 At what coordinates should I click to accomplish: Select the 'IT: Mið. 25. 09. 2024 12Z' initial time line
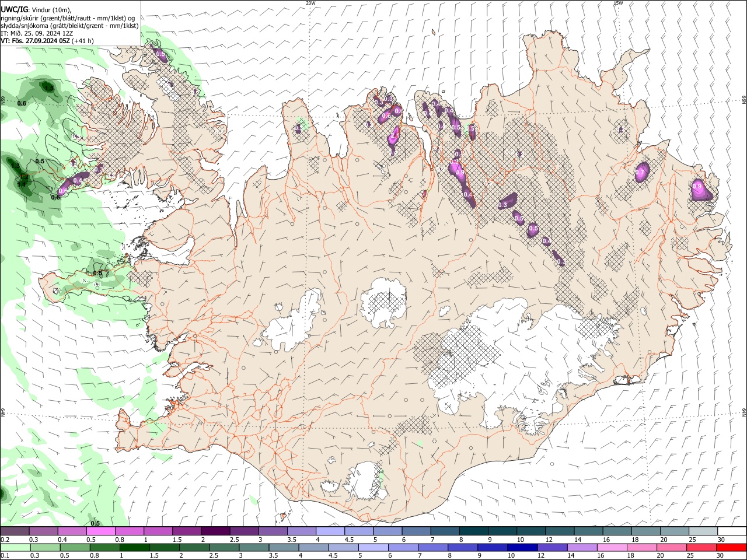(38, 33)
